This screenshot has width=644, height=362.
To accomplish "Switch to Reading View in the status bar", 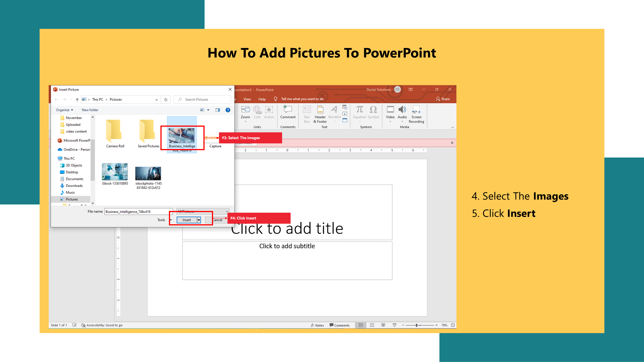I will pyautogui.click(x=383, y=325).
